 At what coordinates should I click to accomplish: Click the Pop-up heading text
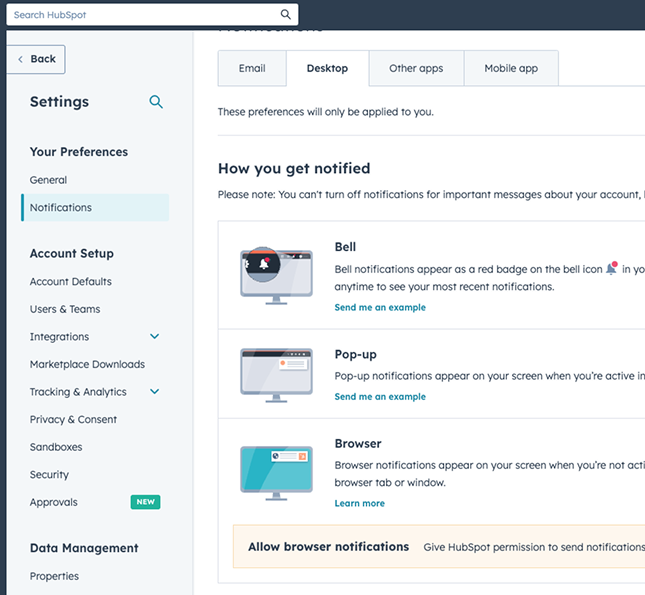point(355,354)
